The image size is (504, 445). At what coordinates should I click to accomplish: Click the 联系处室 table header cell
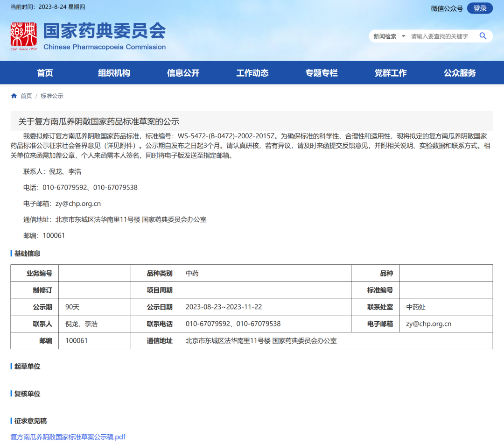tap(375, 307)
